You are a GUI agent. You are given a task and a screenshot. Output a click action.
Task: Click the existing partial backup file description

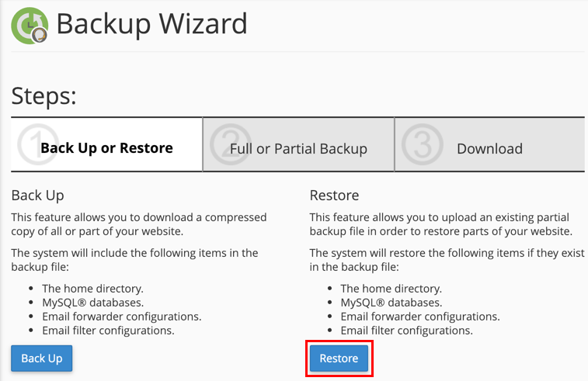point(441,224)
